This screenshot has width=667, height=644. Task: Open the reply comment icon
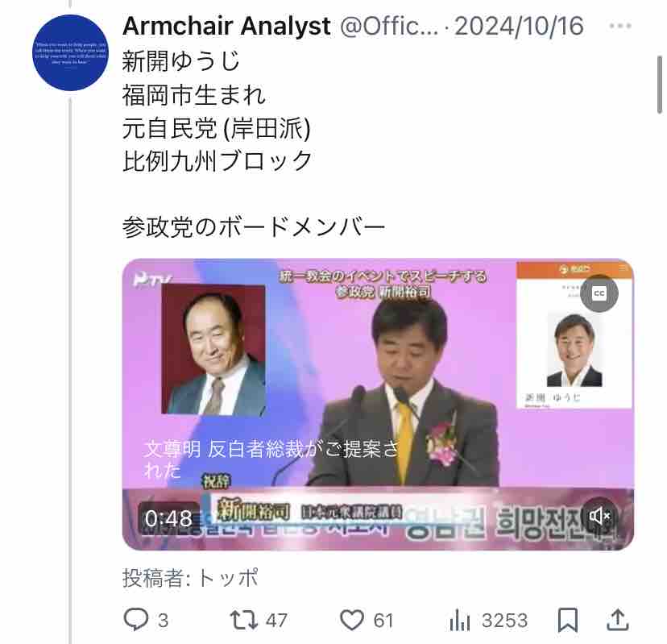click(135, 619)
